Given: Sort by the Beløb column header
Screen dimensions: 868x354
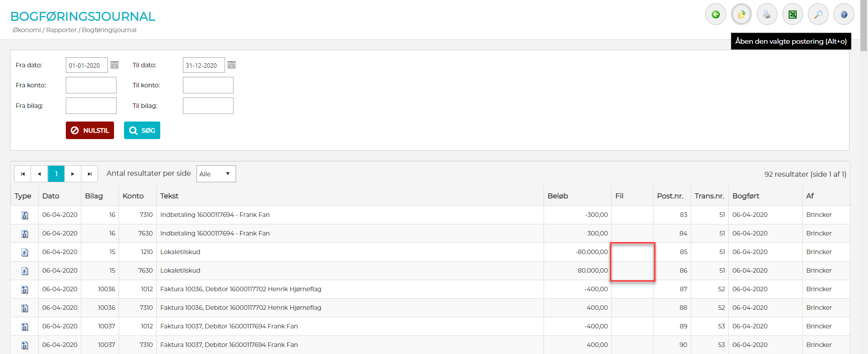Looking at the screenshot, I should [x=558, y=196].
